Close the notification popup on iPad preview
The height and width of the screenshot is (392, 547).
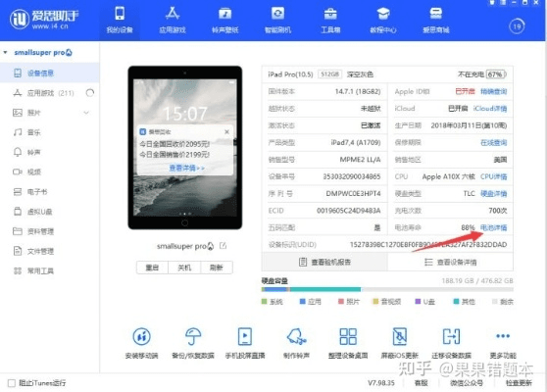coord(227,132)
